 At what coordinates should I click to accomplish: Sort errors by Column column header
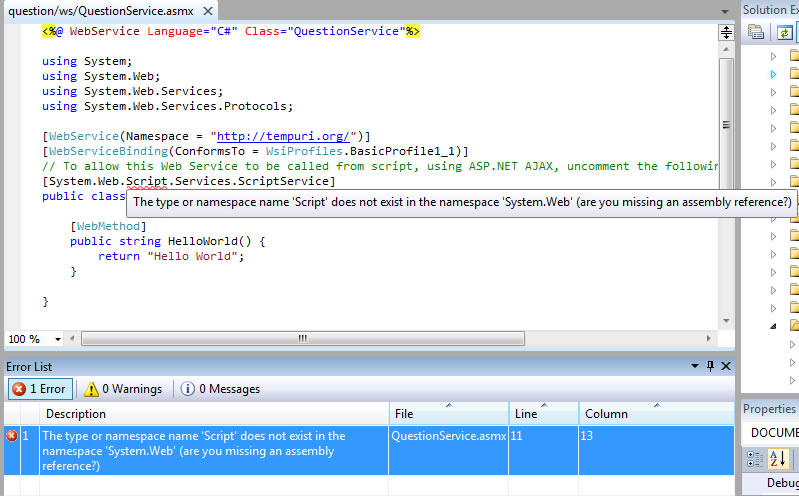(x=656, y=413)
